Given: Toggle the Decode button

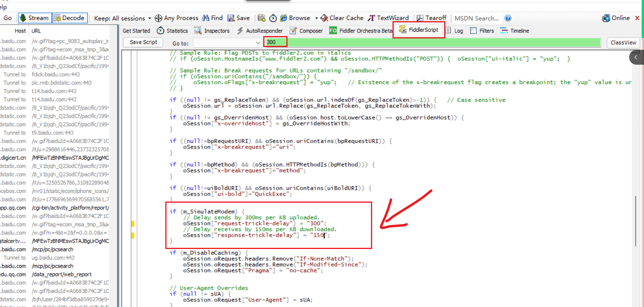Looking at the screenshot, I should [x=69, y=18].
